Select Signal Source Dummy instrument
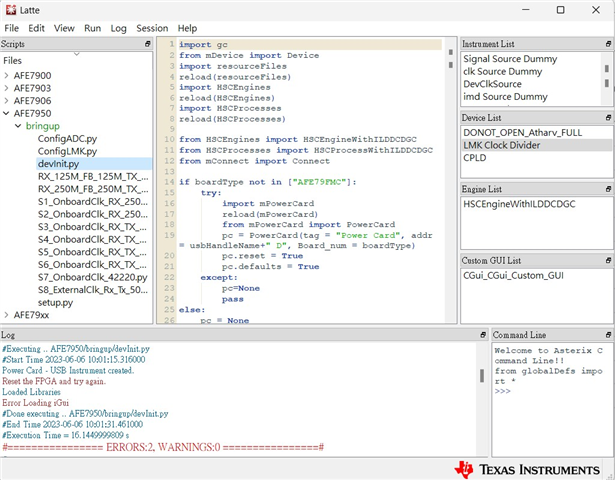The image size is (615, 480). coord(510,59)
